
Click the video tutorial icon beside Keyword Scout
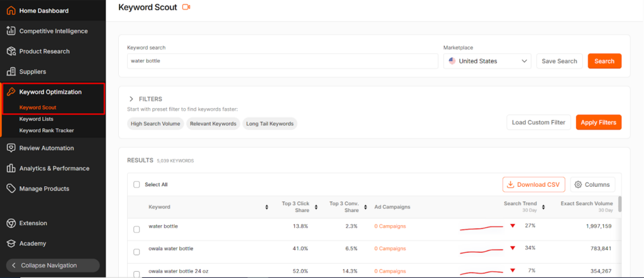(186, 7)
